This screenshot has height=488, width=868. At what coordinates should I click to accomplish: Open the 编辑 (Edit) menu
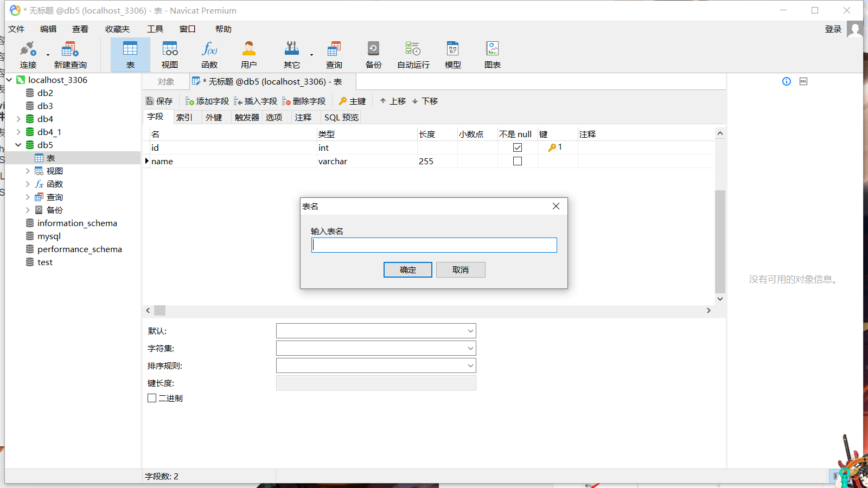tap(48, 29)
